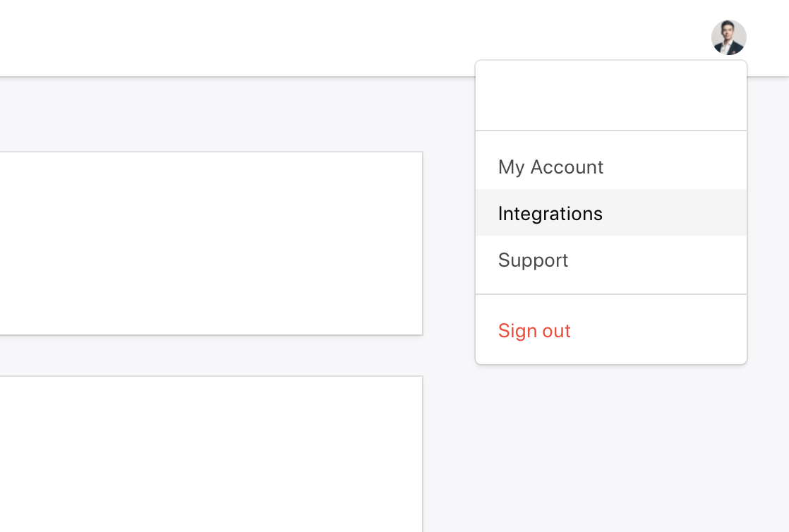Click the blank header section of dropdown menu
This screenshot has height=532, width=789.
611,96
